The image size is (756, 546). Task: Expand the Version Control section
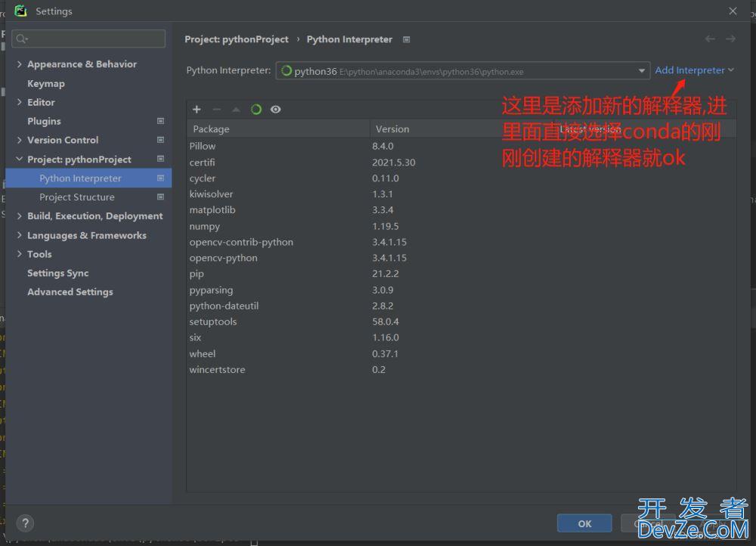(20, 140)
